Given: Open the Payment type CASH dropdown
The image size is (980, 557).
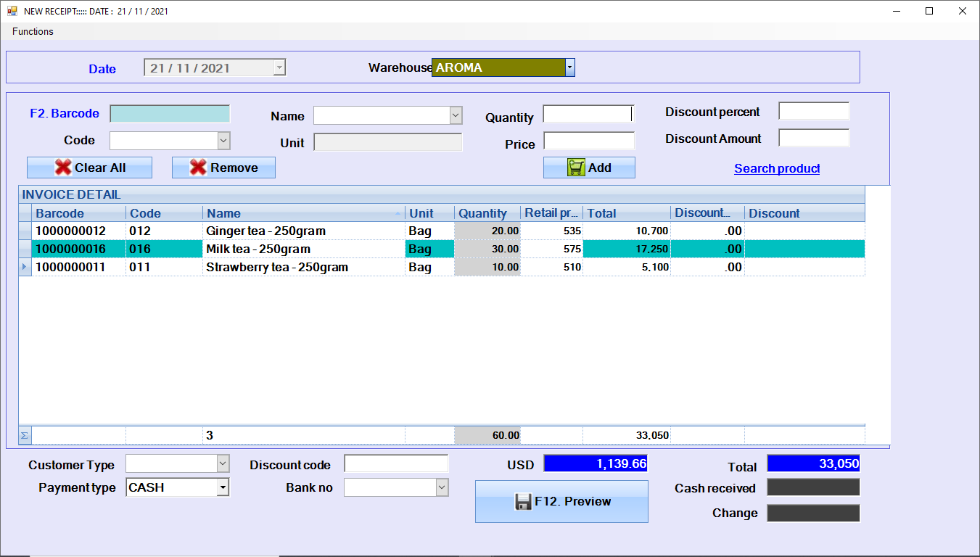Looking at the screenshot, I should coord(223,487).
